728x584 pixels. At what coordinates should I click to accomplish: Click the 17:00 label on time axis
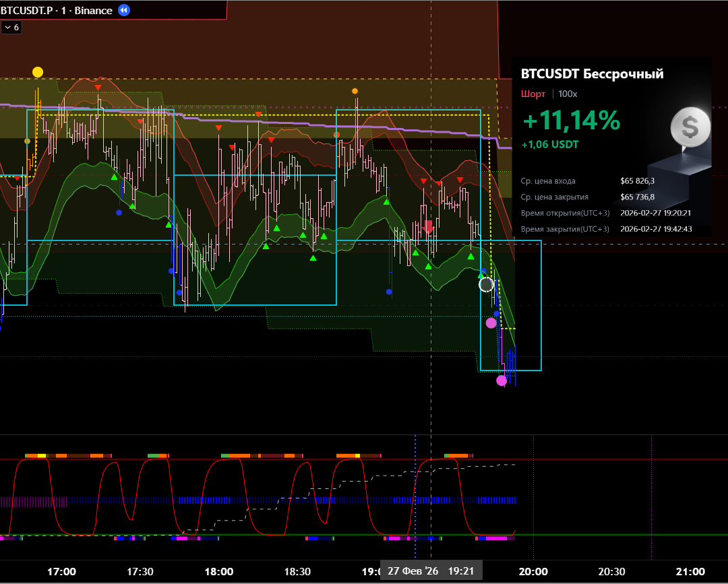point(61,571)
